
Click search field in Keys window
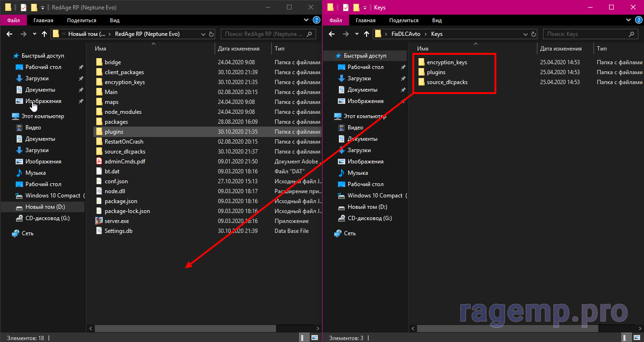click(592, 34)
